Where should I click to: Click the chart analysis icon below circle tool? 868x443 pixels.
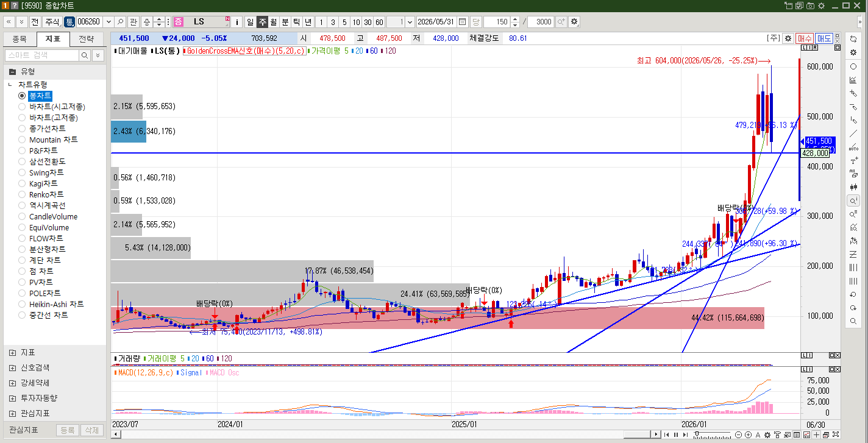point(853,80)
